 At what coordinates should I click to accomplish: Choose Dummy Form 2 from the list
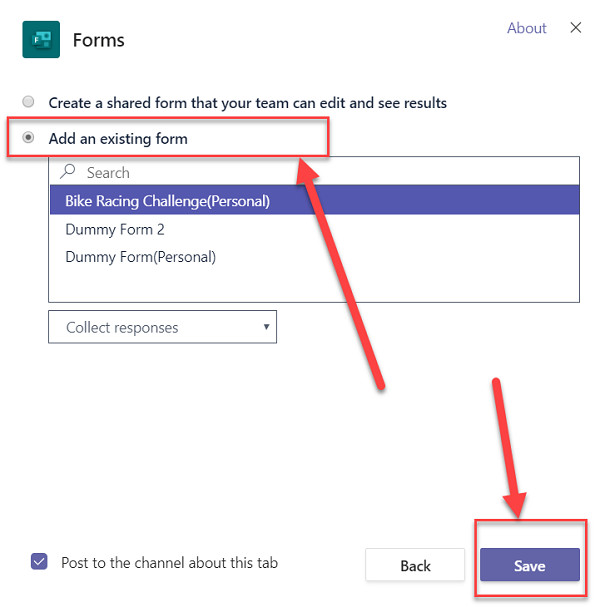tap(314, 229)
